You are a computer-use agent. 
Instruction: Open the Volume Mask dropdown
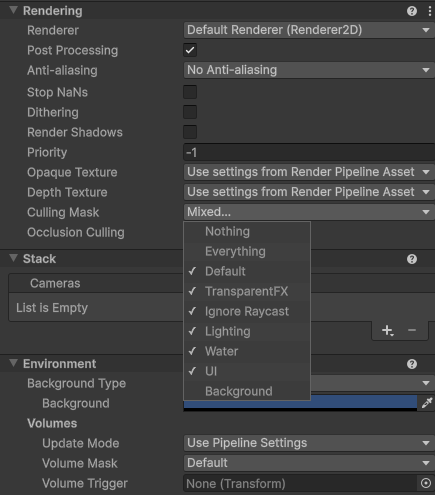click(309, 463)
